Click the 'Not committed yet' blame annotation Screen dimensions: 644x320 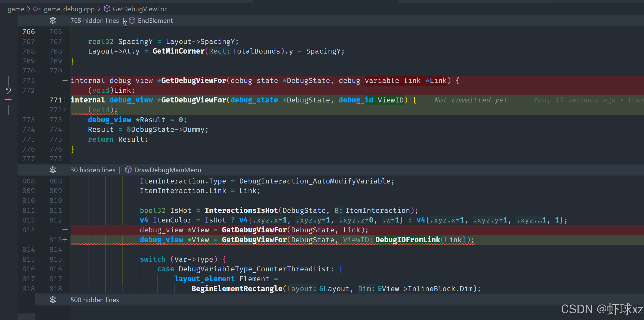[x=471, y=100]
